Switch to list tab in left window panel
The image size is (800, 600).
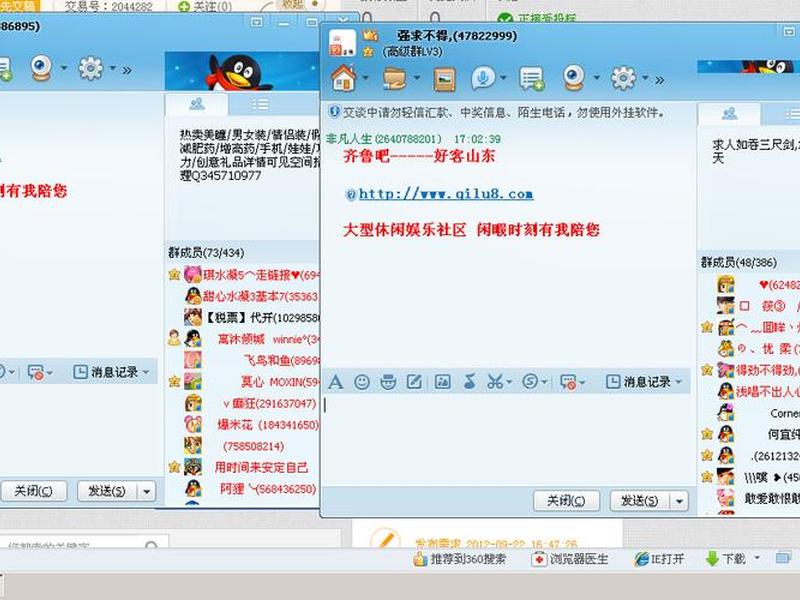pyautogui.click(x=261, y=105)
